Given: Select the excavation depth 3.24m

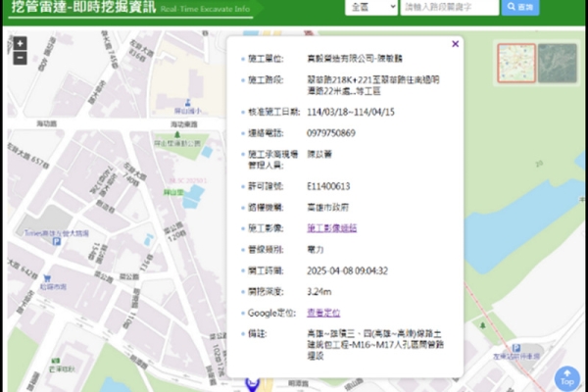Looking at the screenshot, I should tap(319, 292).
